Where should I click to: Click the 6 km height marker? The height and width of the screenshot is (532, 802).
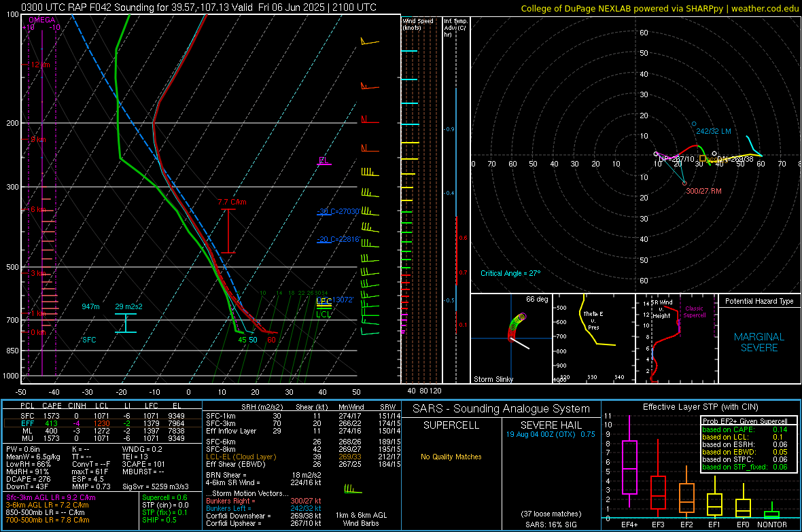tap(38, 210)
